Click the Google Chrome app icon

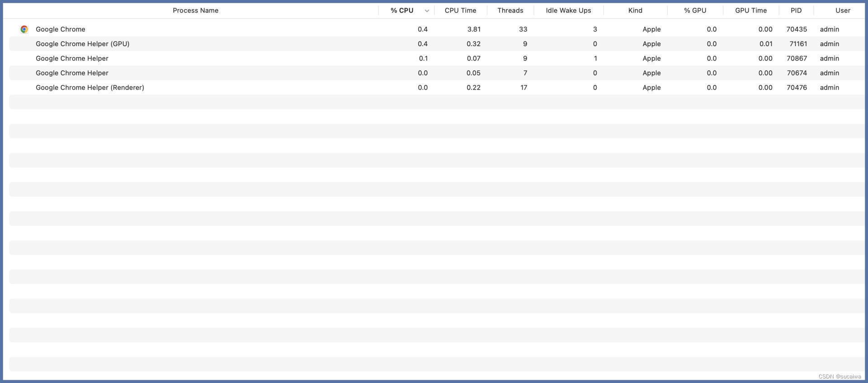point(24,29)
